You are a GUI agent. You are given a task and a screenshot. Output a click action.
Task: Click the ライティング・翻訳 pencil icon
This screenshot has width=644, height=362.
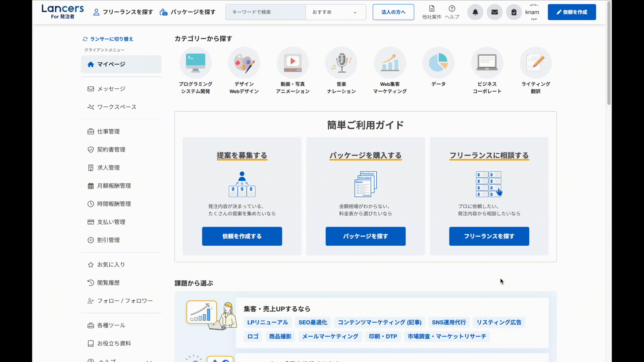(x=535, y=63)
